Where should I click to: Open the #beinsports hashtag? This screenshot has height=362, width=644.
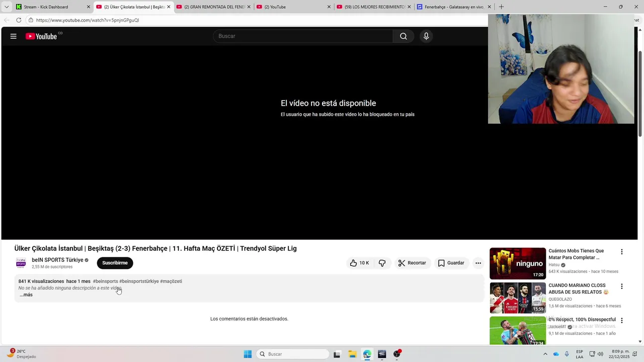[105, 281]
